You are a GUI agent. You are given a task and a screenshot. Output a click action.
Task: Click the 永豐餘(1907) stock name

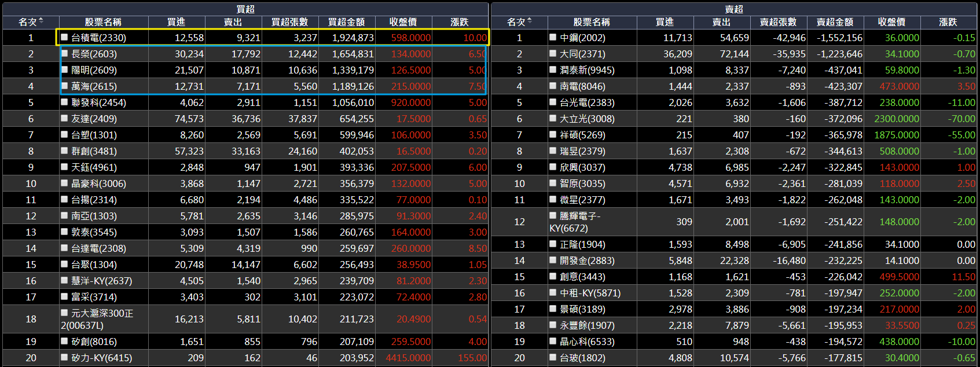pyautogui.click(x=587, y=325)
